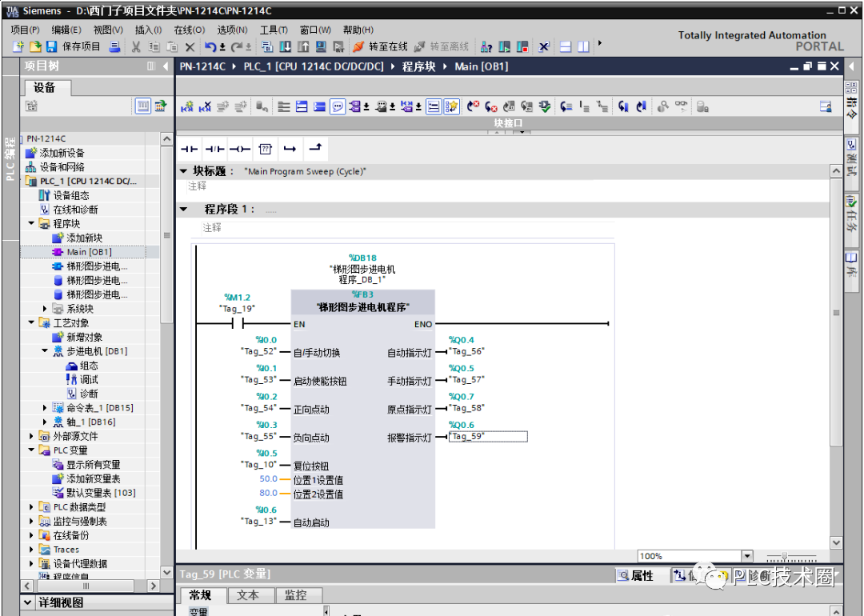Click the Tag_59 input field
Viewport: 864px width, 616px height.
tap(488, 436)
